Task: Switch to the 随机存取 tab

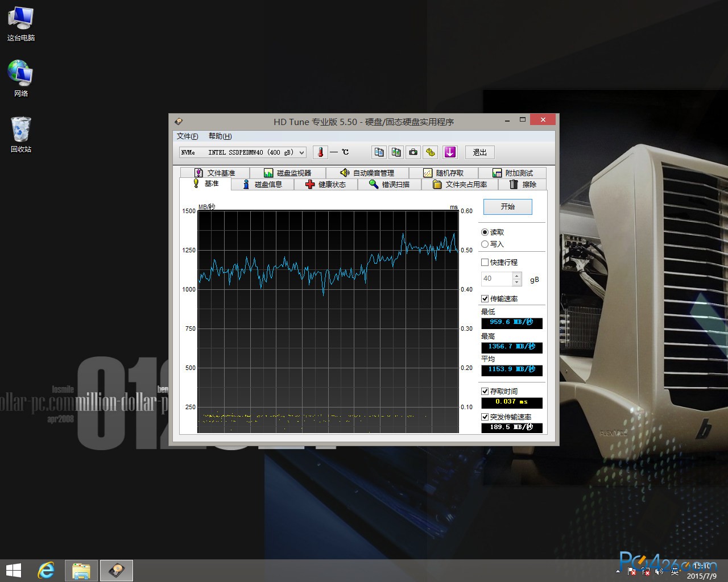Action: [x=444, y=173]
